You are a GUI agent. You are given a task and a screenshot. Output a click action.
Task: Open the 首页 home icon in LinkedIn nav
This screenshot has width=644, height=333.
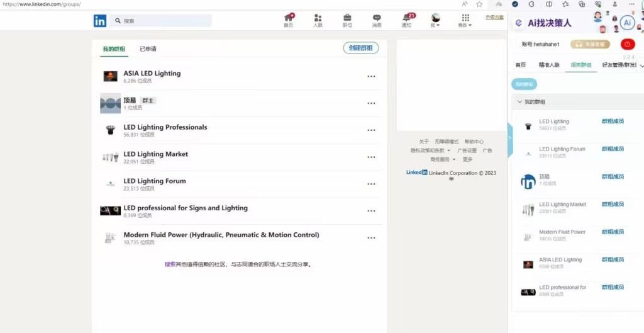289,20
